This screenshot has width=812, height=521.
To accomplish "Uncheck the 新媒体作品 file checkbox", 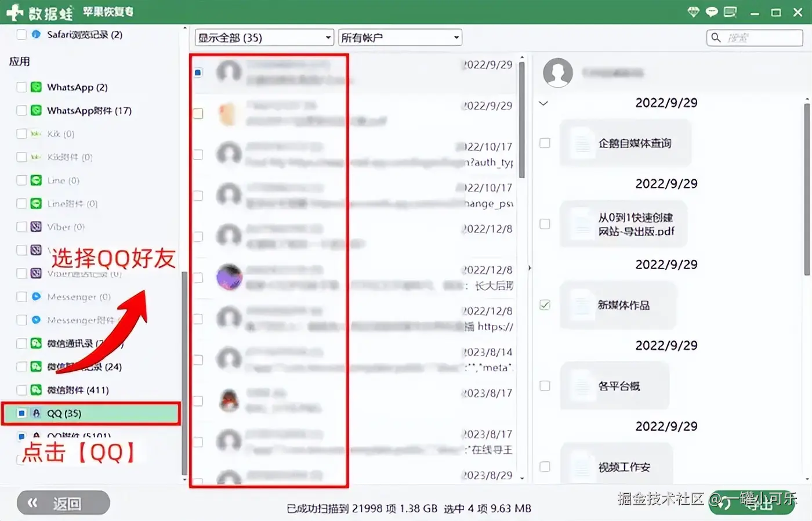I will (x=545, y=305).
